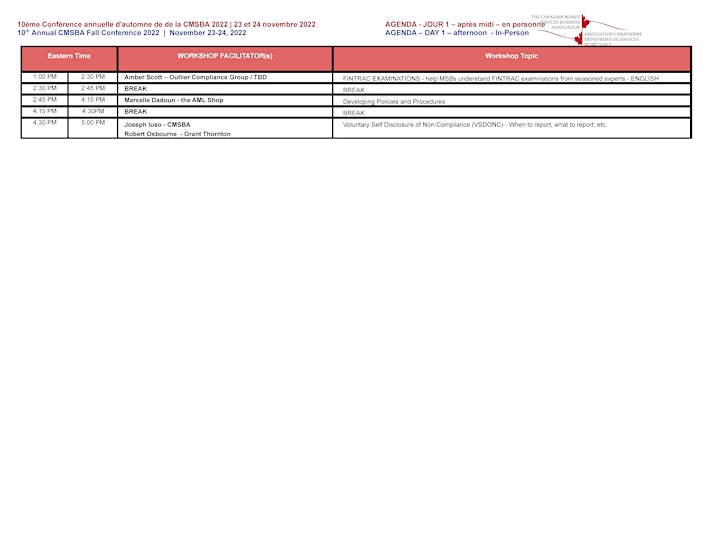Click the 2:30 PM start time of the first break
The height and width of the screenshot is (543, 720).
[45, 88]
